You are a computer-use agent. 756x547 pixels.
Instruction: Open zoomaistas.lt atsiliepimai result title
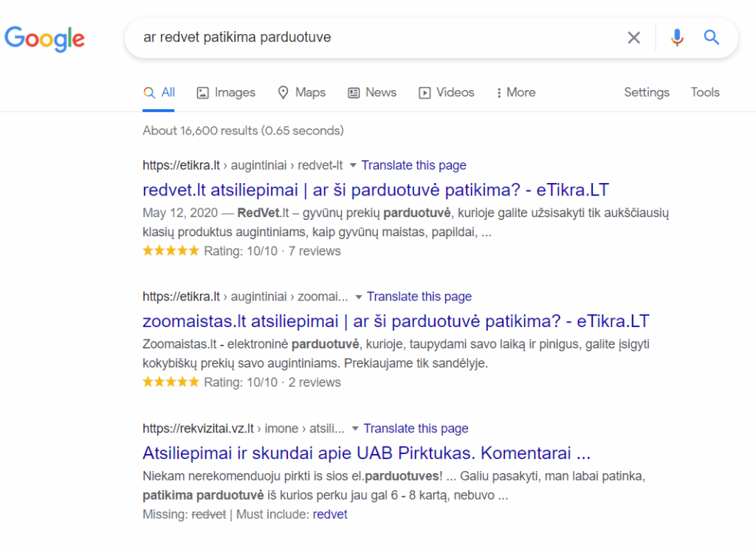point(395,321)
